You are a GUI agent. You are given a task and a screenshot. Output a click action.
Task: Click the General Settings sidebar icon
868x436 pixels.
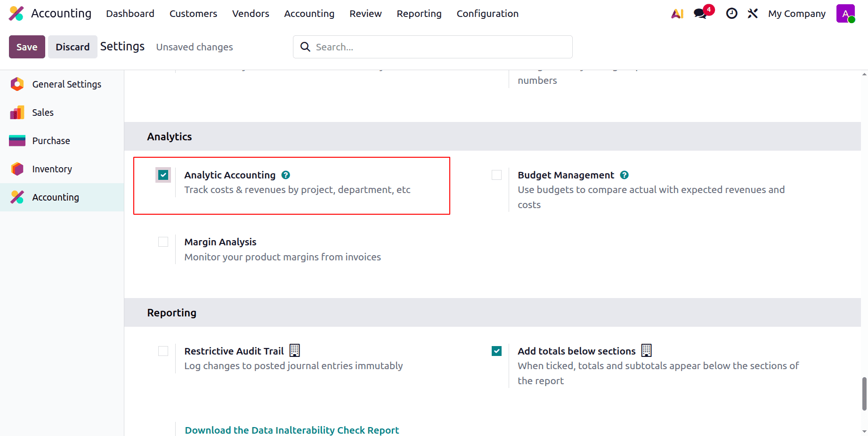17,84
